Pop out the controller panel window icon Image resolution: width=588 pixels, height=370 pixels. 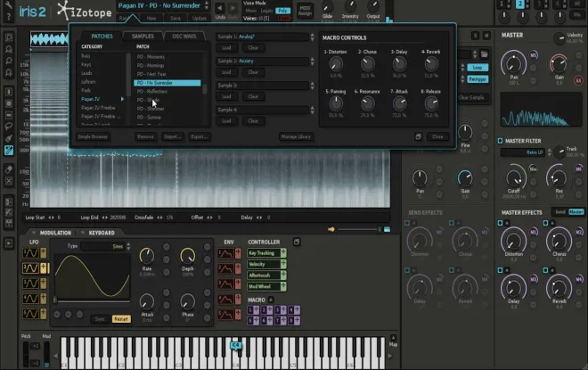tap(297, 242)
